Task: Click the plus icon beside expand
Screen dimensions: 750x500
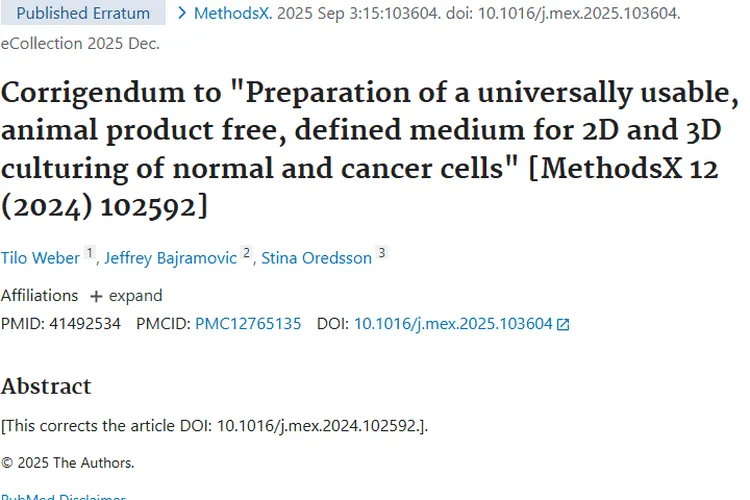Action: 96,296
